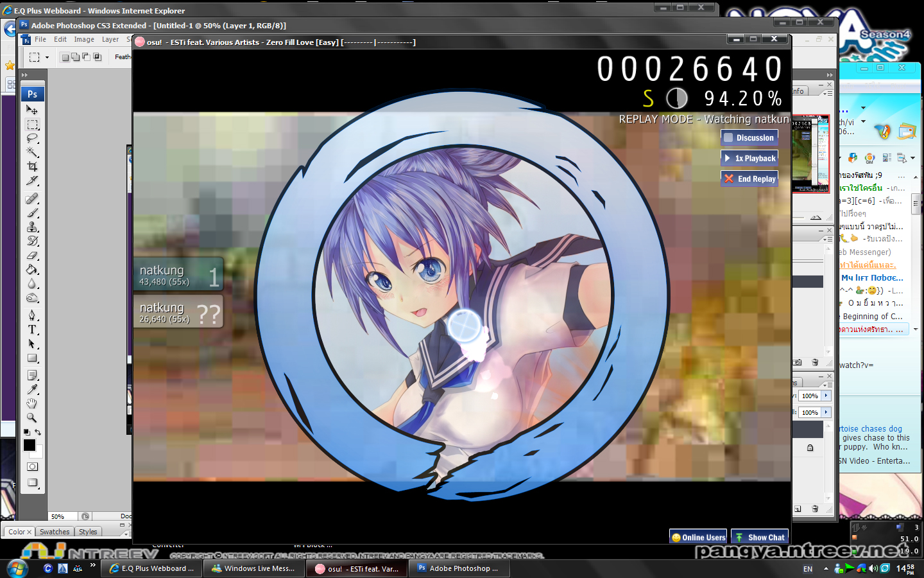Change Photoshop screen mode
The height and width of the screenshot is (578, 924).
(x=32, y=483)
